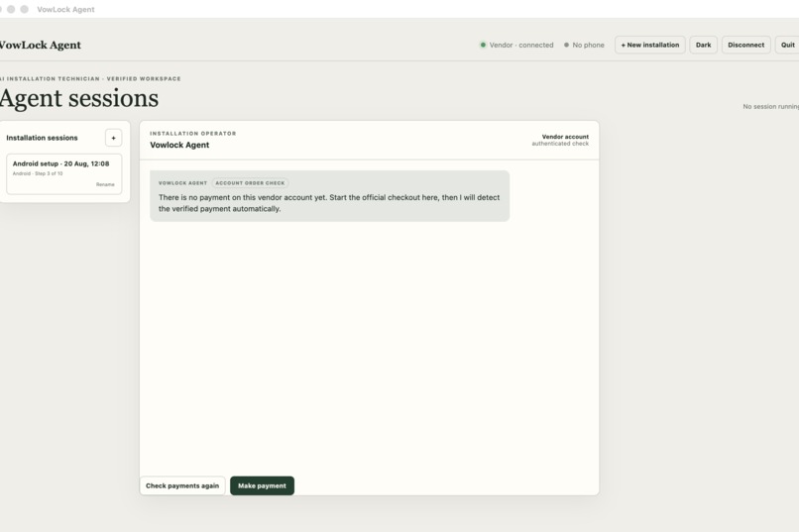Click the Quit button
Viewport: 799px width, 532px height.
[787, 45]
